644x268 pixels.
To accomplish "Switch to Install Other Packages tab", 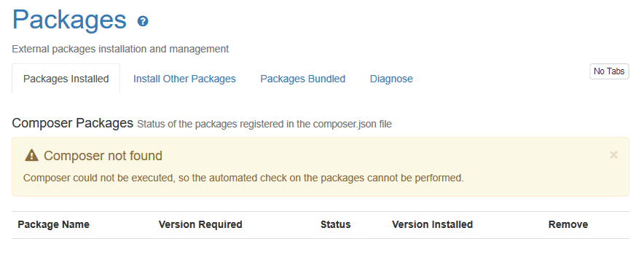I will tap(184, 79).
